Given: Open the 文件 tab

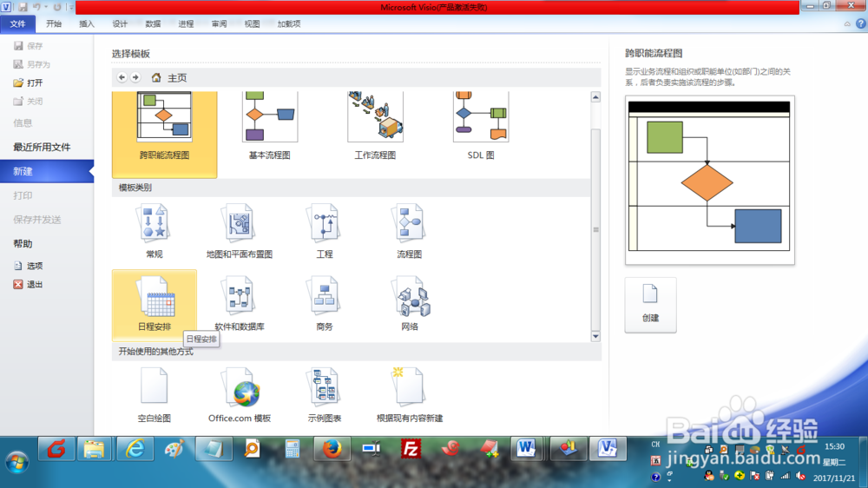Looking at the screenshot, I should click(17, 23).
